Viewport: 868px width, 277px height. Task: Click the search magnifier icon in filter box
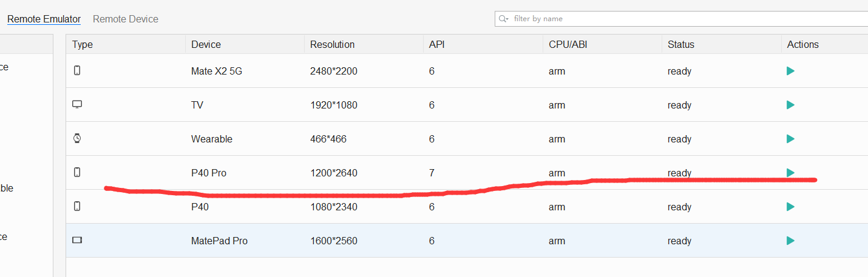[503, 19]
